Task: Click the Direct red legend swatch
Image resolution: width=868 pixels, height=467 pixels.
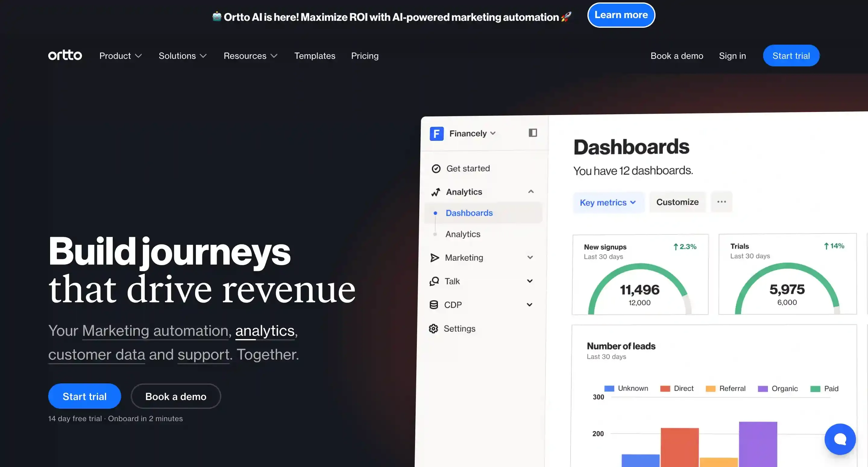Action: tap(665, 389)
